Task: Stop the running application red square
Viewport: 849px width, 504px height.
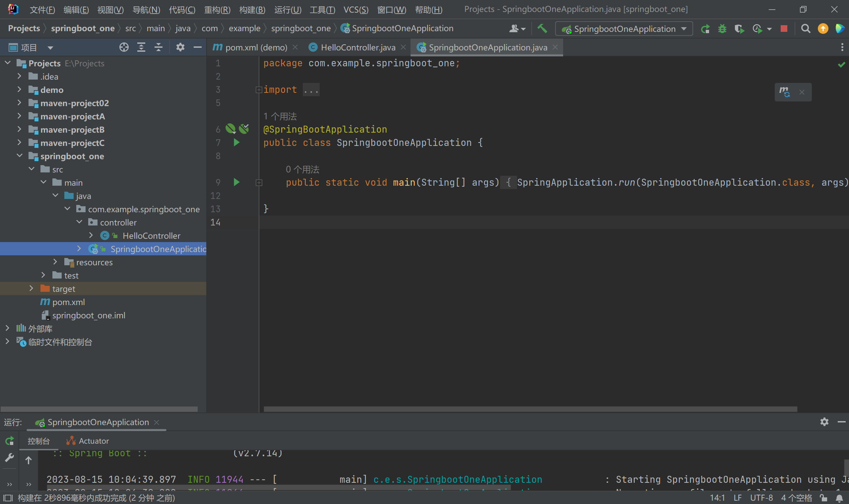Action: [784, 29]
